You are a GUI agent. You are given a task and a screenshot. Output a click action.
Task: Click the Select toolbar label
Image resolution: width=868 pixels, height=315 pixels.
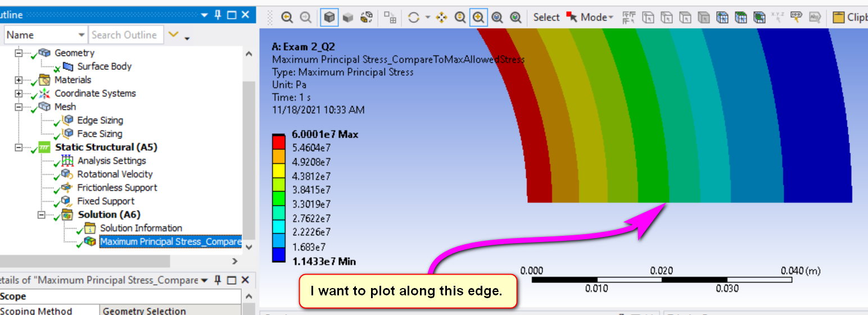(546, 17)
